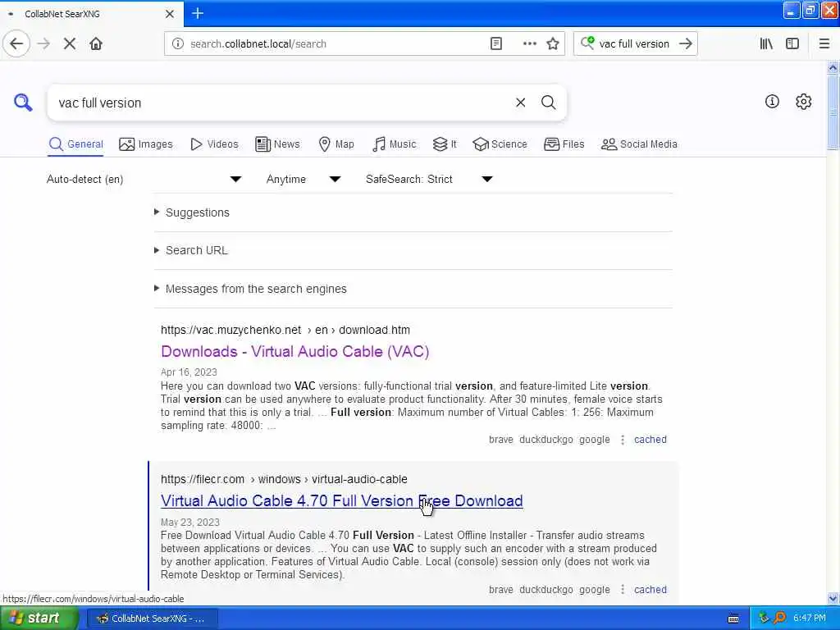Click the vac.muzychenko.net URL breadcrumb
The width and height of the screenshot is (840, 630).
(285, 330)
